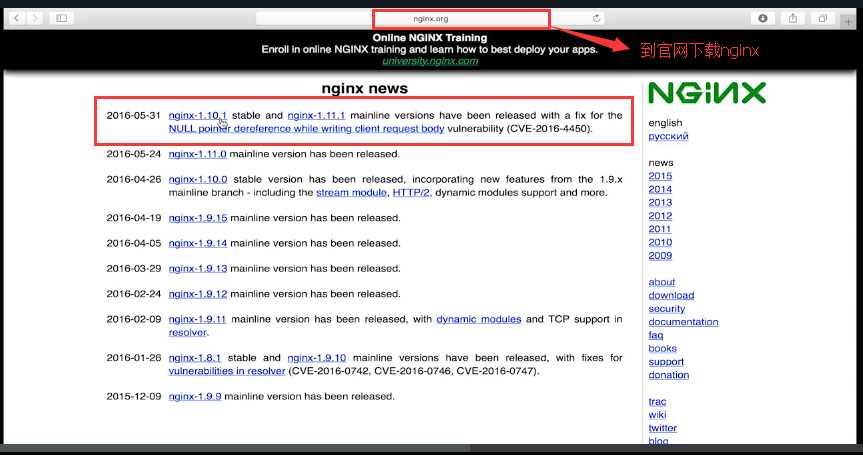Follow the HTTP/2 link
The width and height of the screenshot is (863, 455).
(411, 193)
